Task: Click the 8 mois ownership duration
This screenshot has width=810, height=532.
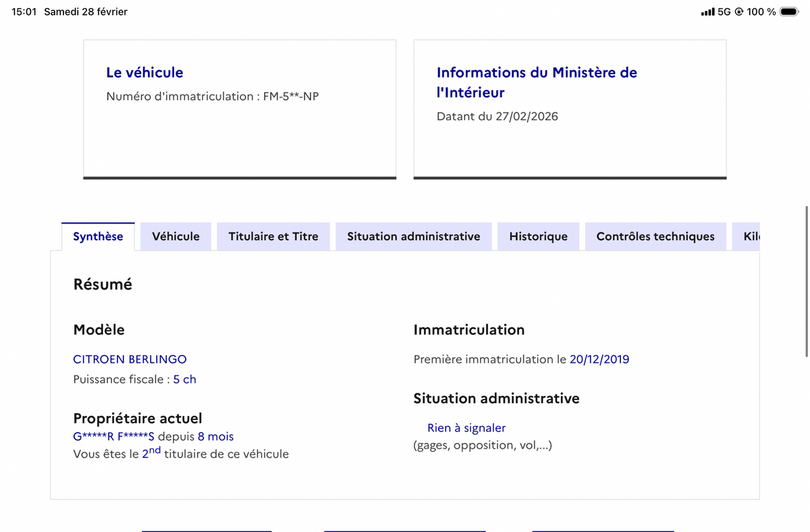Action: pyautogui.click(x=215, y=437)
